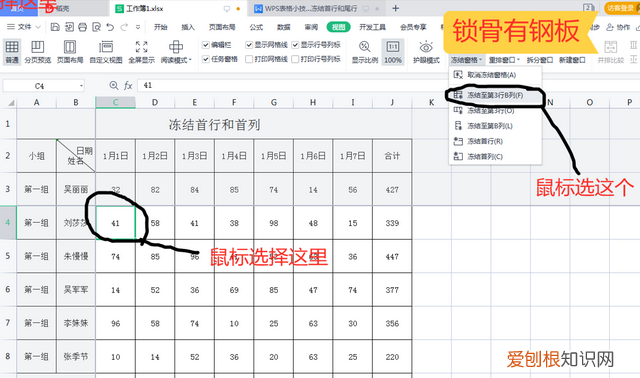640x378 pixels.
Task: Click the 阅读模式 reading mode icon
Action: tap(176, 47)
